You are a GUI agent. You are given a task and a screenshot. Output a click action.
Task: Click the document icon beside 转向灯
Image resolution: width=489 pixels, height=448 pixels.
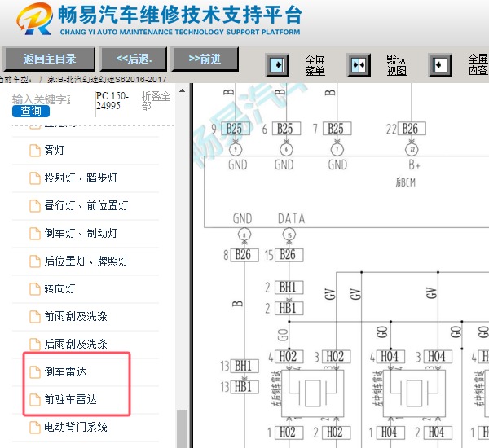click(x=35, y=289)
